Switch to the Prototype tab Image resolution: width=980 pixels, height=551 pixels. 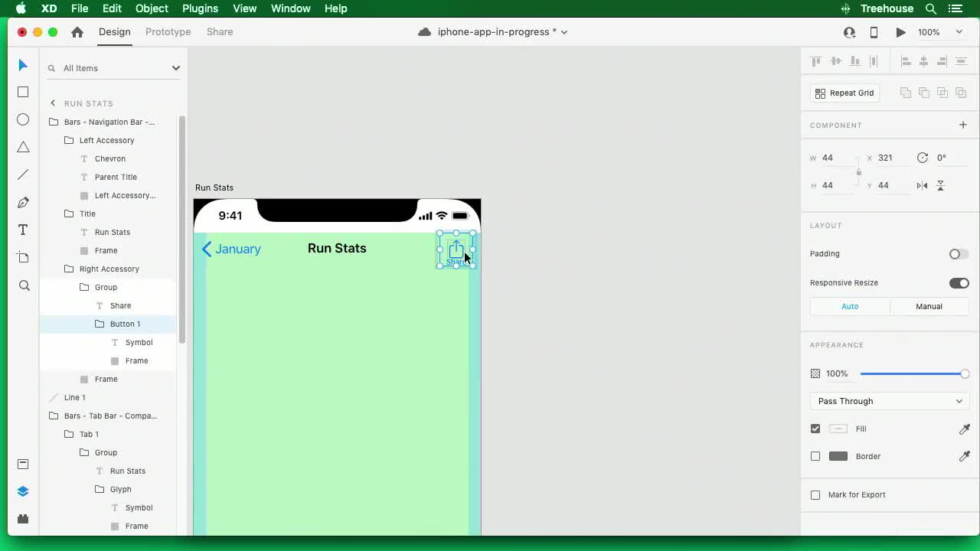point(168,32)
